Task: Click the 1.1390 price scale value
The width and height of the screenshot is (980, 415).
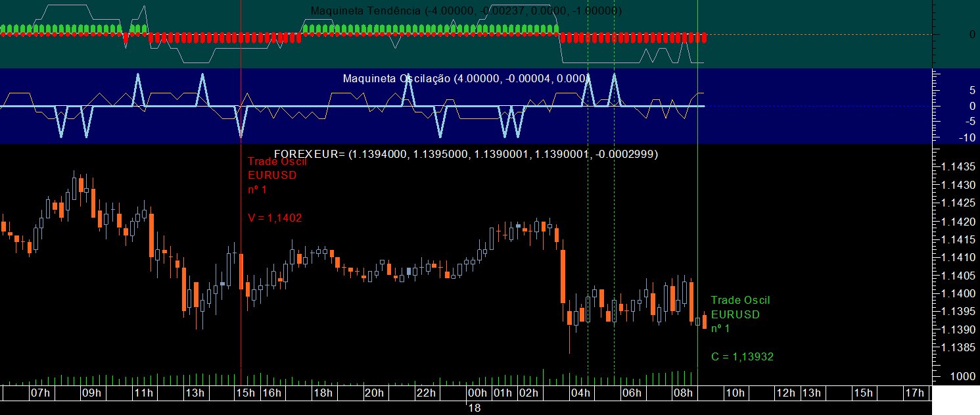Action: [x=958, y=329]
